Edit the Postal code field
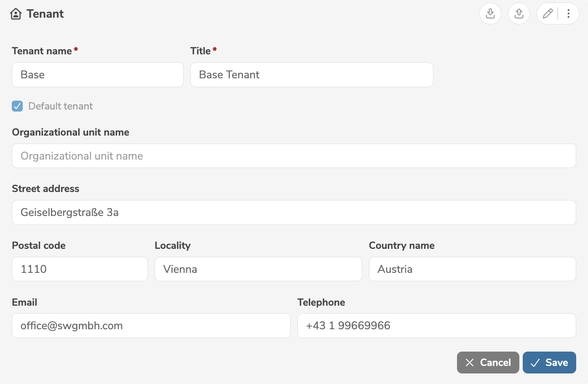Viewport: 588px width, 384px height. pos(80,269)
